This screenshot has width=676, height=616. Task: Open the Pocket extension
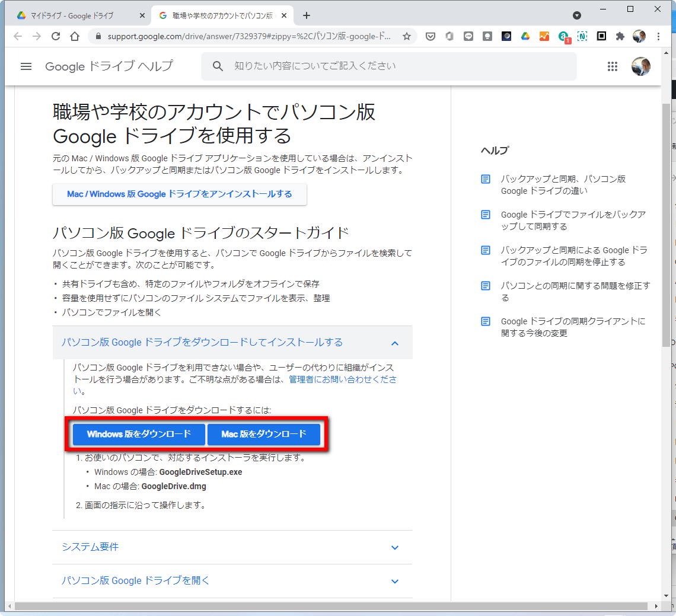click(x=431, y=36)
